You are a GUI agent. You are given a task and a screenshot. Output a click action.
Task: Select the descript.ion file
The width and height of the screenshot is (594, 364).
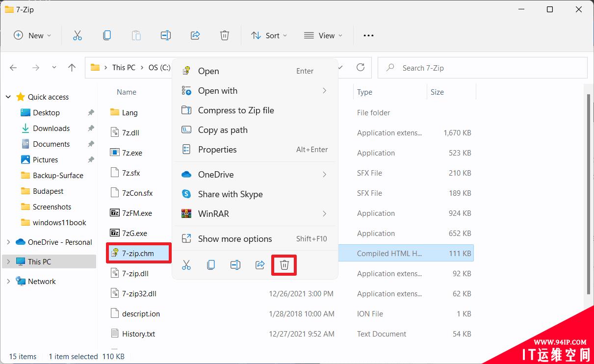pos(141,314)
